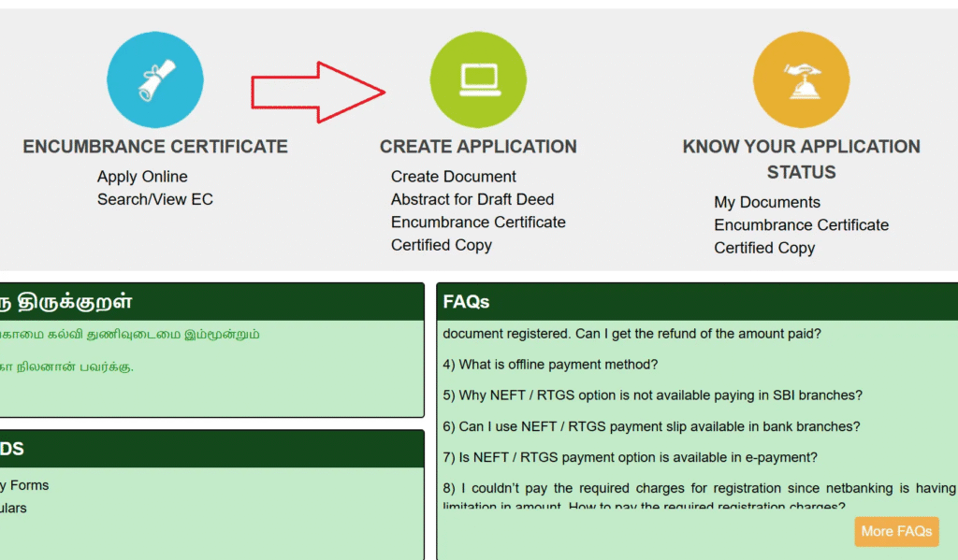Viewport: 958px width, 560px height.
Task: Open the Circulars link in left panel
Action: coord(13,508)
